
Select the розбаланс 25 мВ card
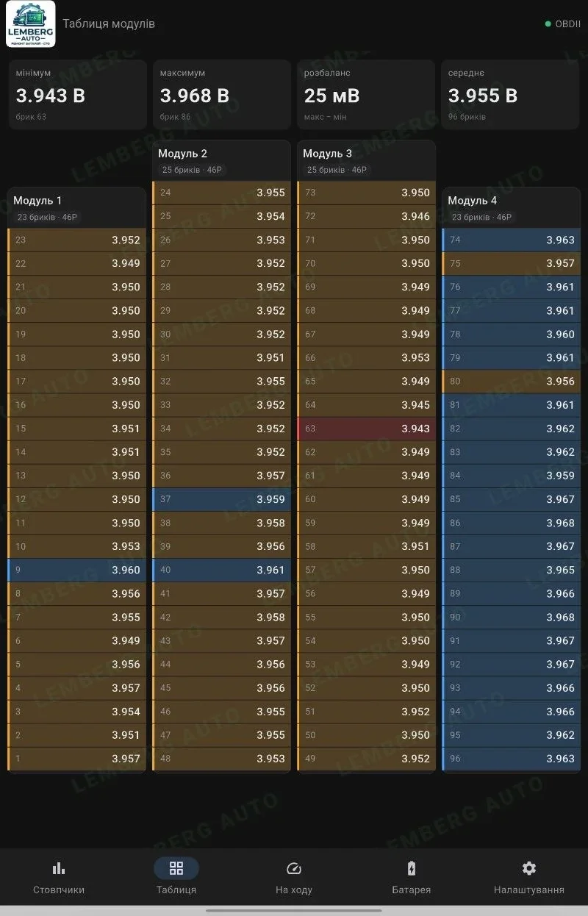[x=366, y=95]
